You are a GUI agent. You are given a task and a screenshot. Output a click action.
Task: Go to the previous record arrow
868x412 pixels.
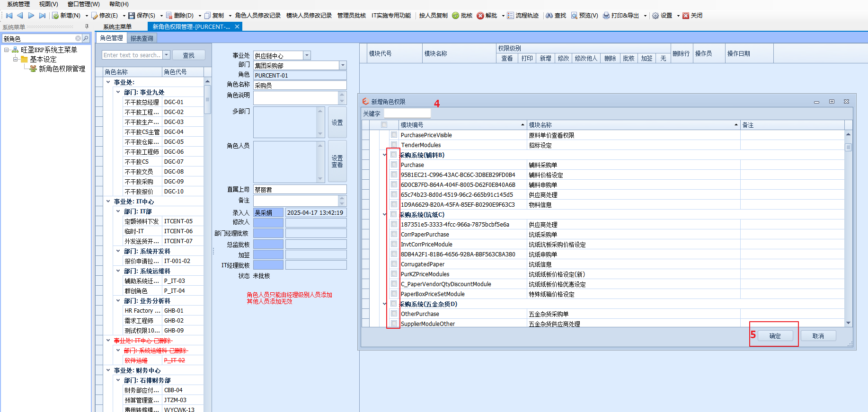click(x=20, y=16)
